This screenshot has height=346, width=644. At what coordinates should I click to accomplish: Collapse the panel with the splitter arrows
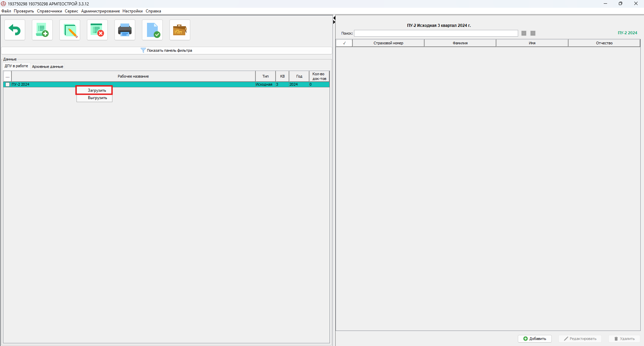pyautogui.click(x=334, y=20)
